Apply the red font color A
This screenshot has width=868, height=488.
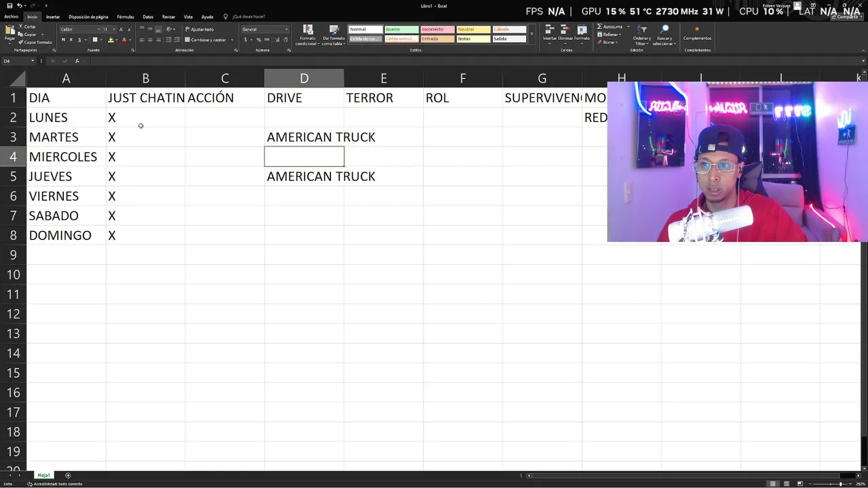(123, 40)
